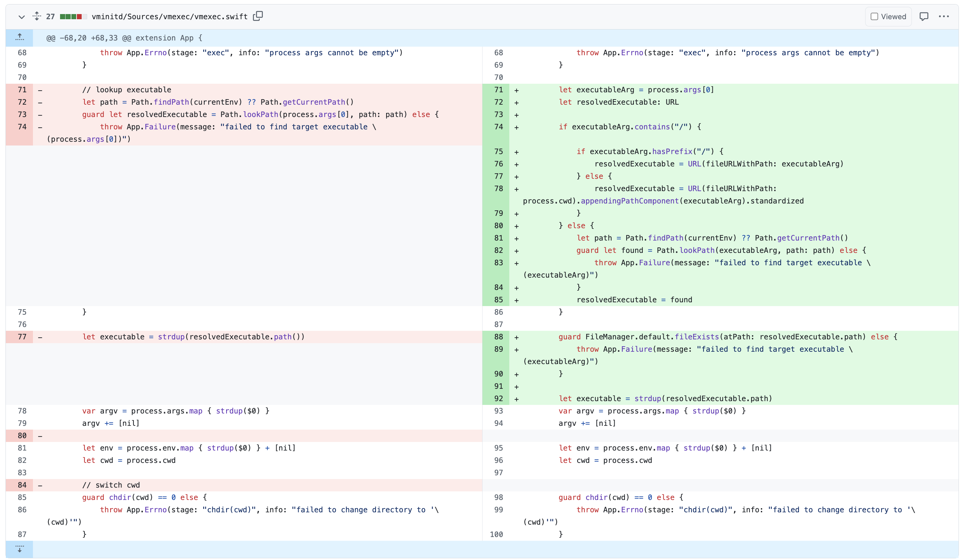Click the minus marker on deleted line 77
Screen dimensions: 963x560
coord(40,337)
